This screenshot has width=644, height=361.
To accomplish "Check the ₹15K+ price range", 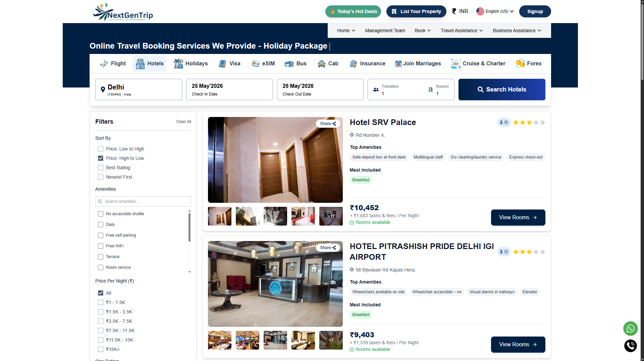I will point(101,349).
